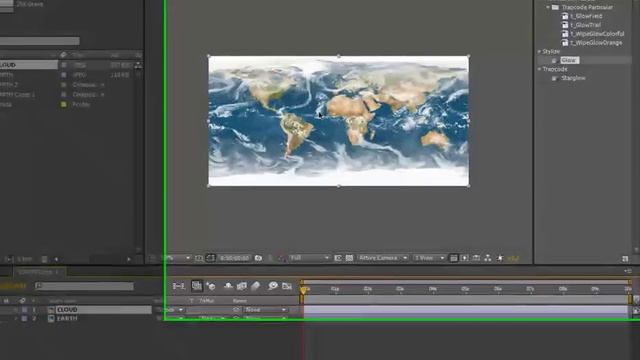
Task: Click the Folder type entry in Project panel
Action: (x=81, y=104)
